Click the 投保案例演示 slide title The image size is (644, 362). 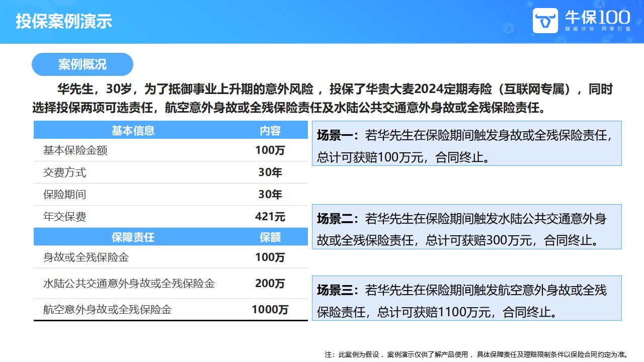(64, 21)
